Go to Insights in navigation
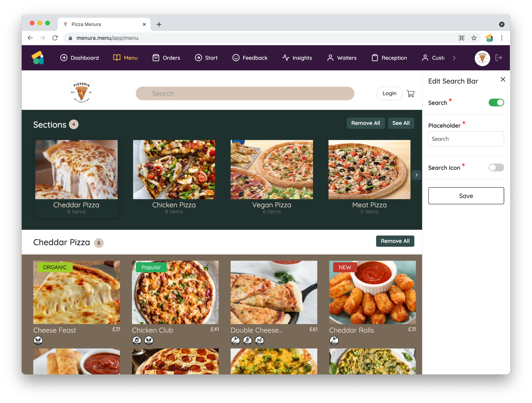Screen dimensions: 532x403 297,58
